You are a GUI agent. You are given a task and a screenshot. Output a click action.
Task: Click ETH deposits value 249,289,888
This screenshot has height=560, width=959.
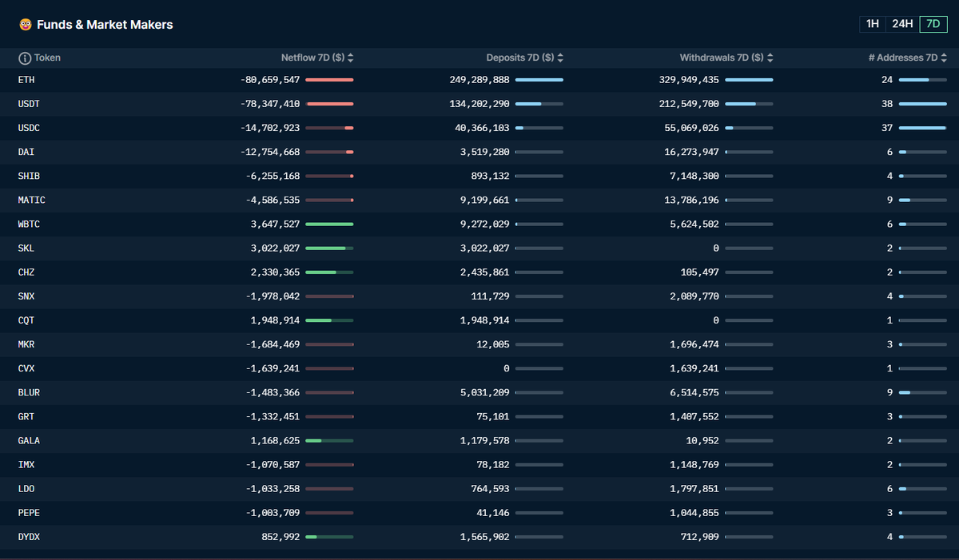click(479, 80)
